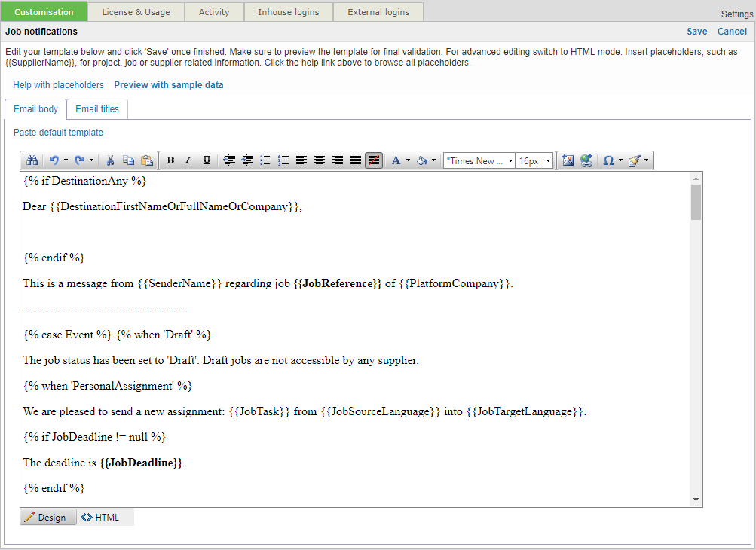Click Preview with sample data

tap(169, 85)
